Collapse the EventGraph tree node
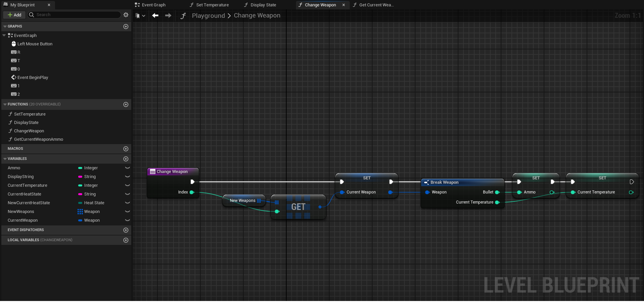 4,35
